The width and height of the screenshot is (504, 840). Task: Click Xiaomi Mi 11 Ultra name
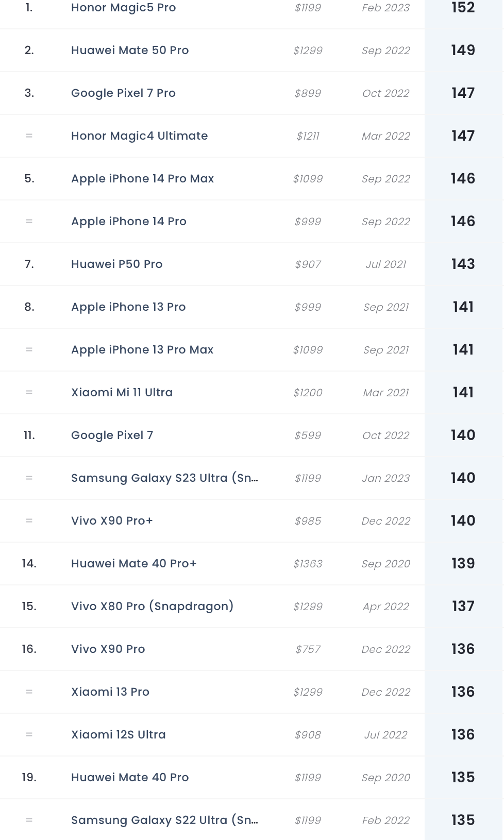(x=122, y=393)
